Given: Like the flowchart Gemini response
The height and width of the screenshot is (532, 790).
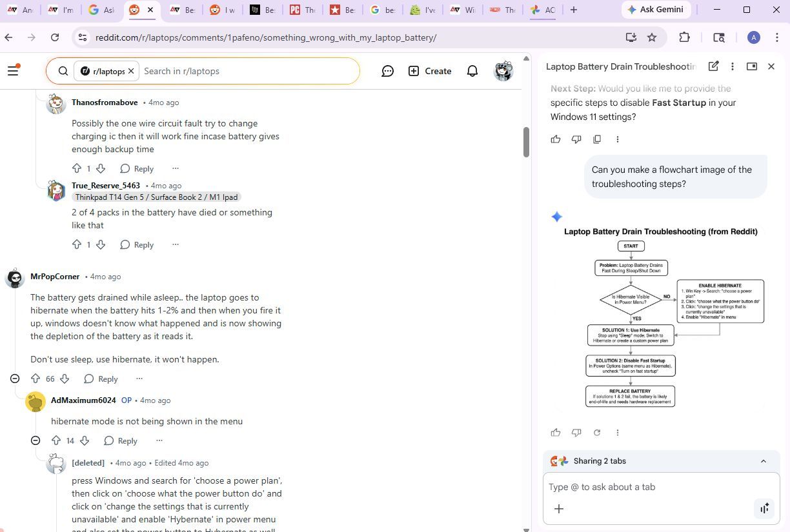Looking at the screenshot, I should point(556,433).
